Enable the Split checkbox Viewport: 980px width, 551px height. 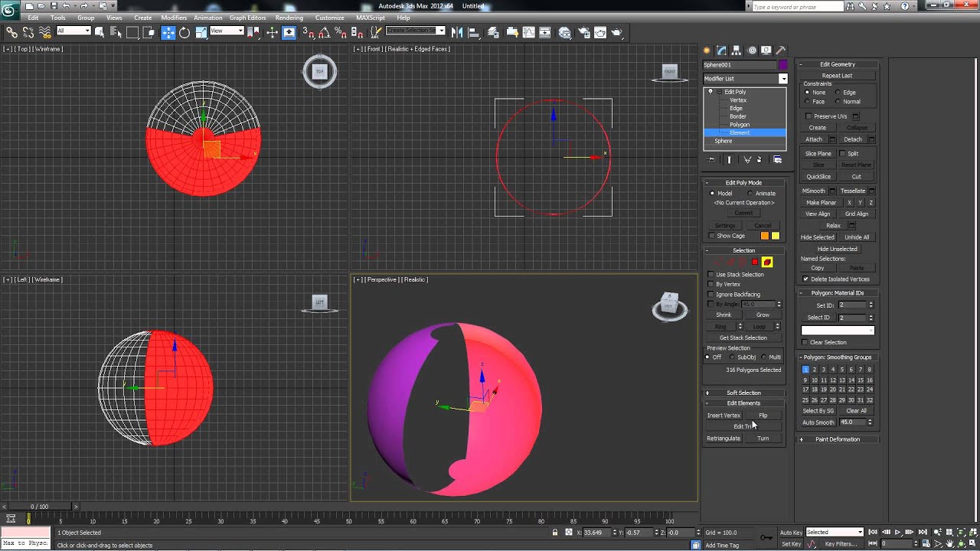pos(841,154)
